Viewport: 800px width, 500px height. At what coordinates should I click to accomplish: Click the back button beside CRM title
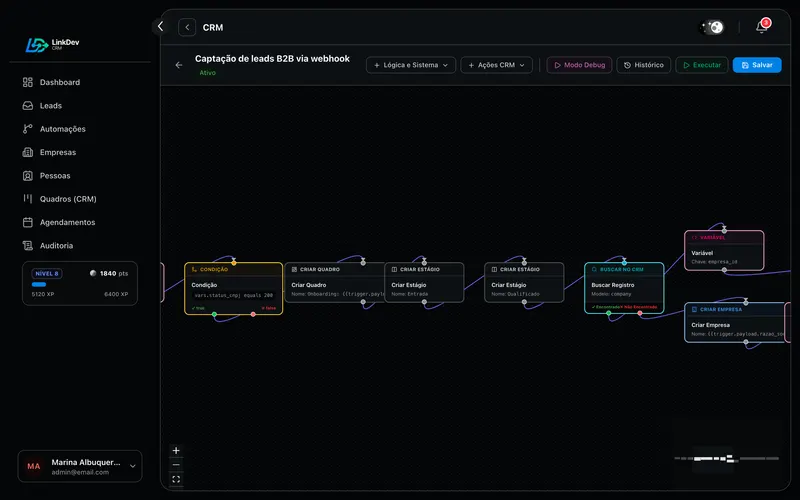point(187,28)
